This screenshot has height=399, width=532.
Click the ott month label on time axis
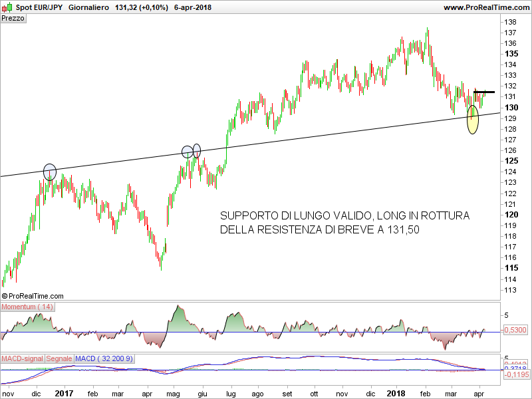tap(314, 394)
